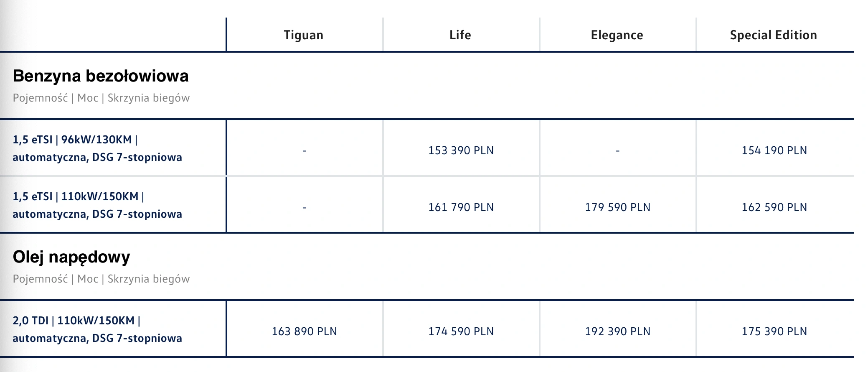This screenshot has height=372, width=868.
Task: Click the Olej napędowy section heading
Action: click(x=71, y=257)
